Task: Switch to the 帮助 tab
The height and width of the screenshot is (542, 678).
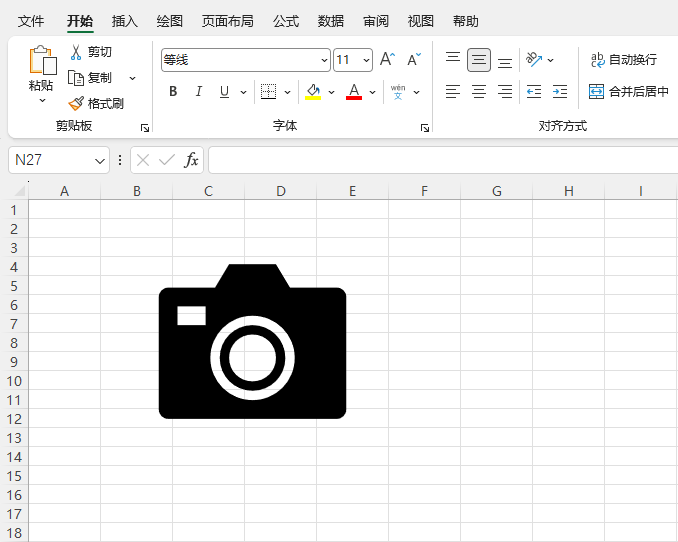Action: [466, 21]
